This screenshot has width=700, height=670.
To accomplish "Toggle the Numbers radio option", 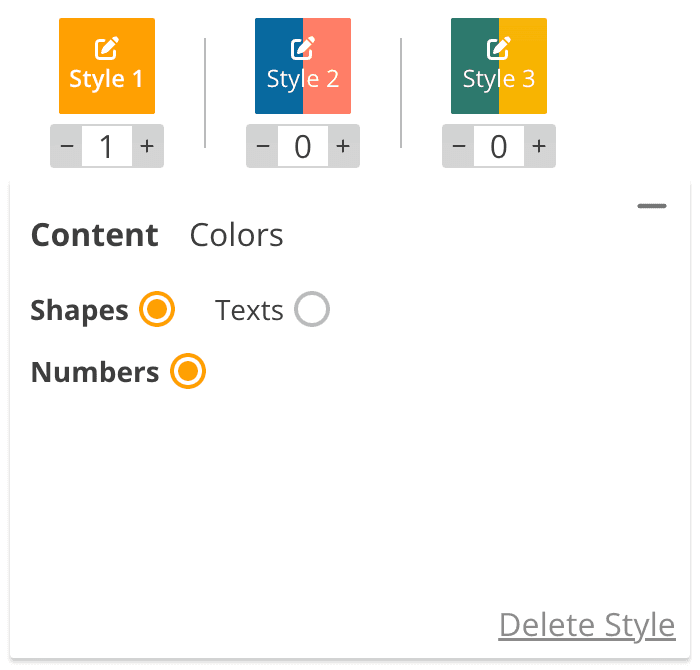I will coord(188,372).
